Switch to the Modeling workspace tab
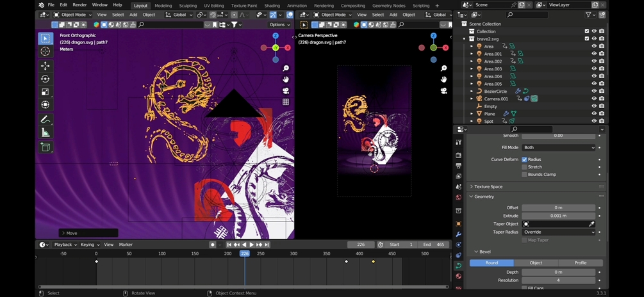 point(163,6)
